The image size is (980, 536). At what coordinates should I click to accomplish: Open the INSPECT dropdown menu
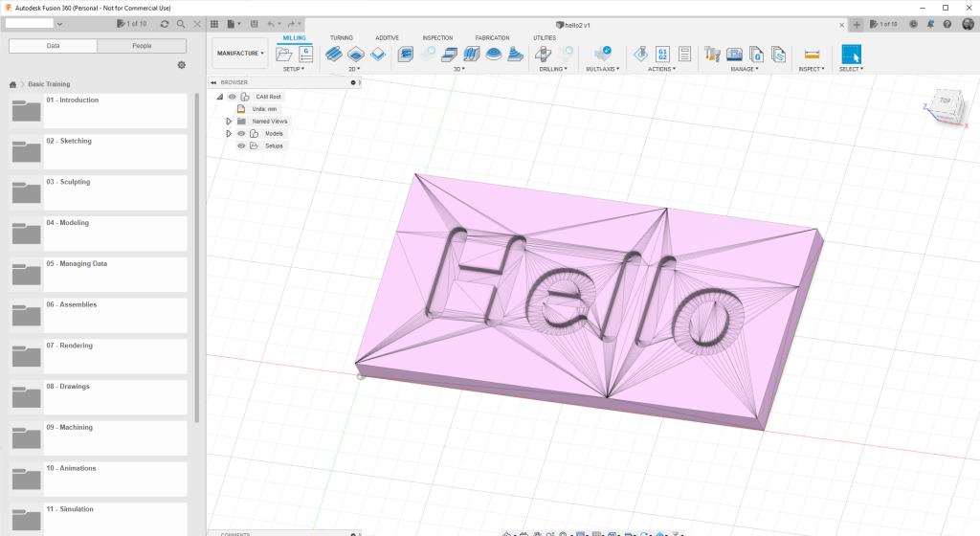pos(812,69)
